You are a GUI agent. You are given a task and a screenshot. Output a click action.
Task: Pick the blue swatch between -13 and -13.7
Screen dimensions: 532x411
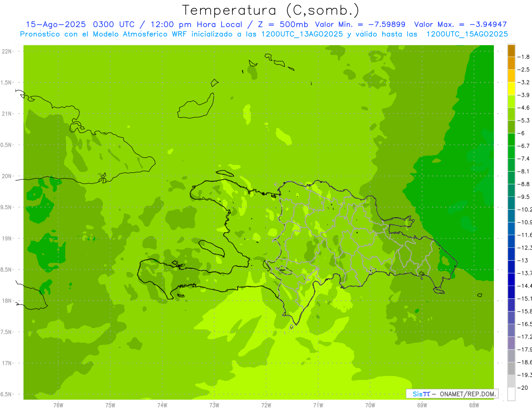pyautogui.click(x=511, y=266)
